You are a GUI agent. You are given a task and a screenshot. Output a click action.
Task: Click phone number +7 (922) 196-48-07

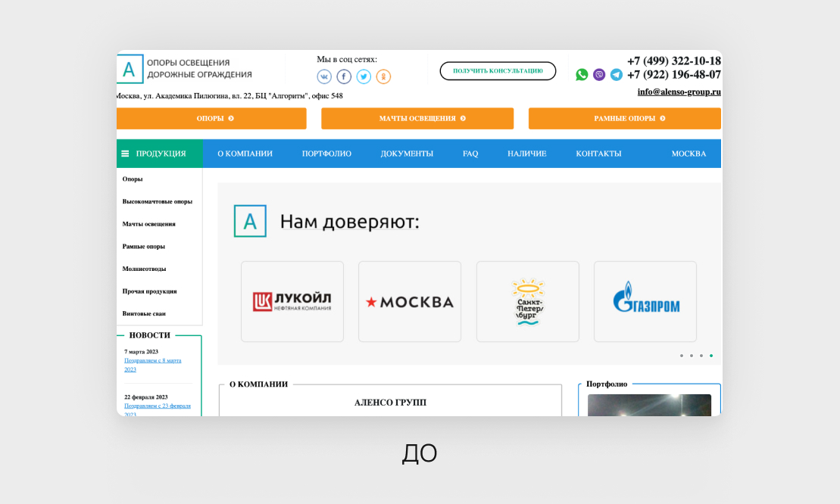click(674, 74)
